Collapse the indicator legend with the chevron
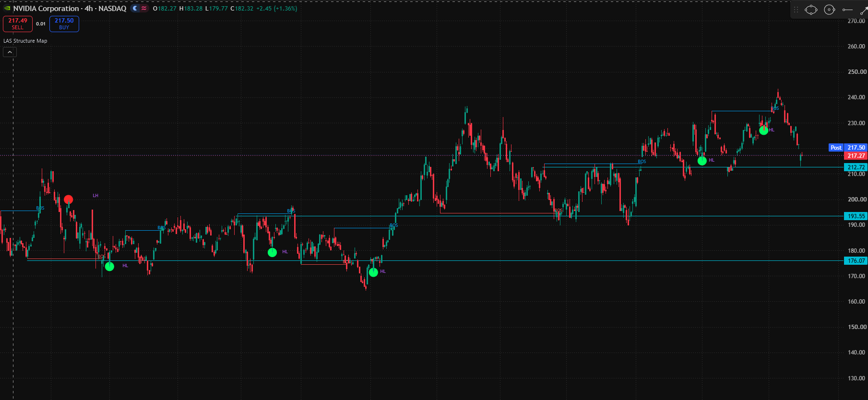The image size is (868, 400). click(10, 52)
